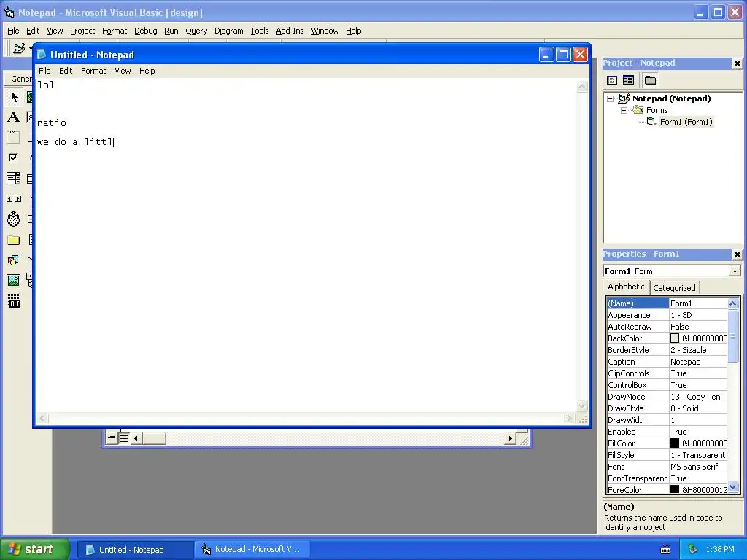Select the ComboBox control tool
The height and width of the screenshot is (560, 747).
click(13, 179)
